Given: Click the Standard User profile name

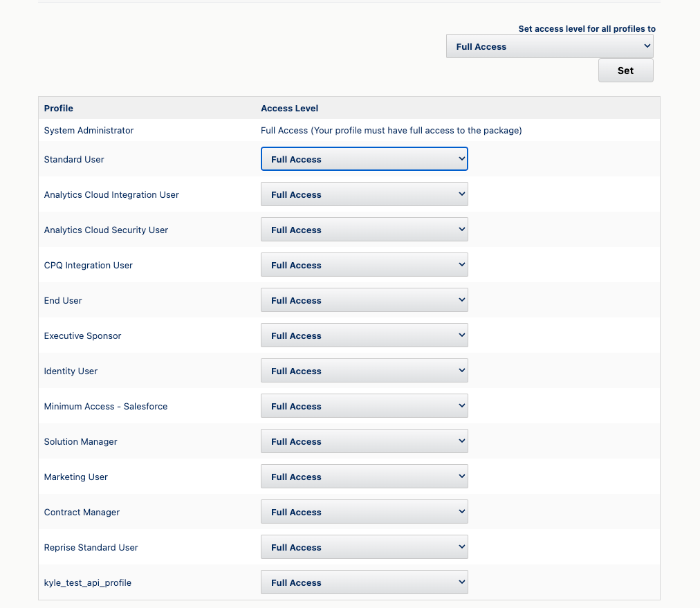Looking at the screenshot, I should [x=74, y=159].
